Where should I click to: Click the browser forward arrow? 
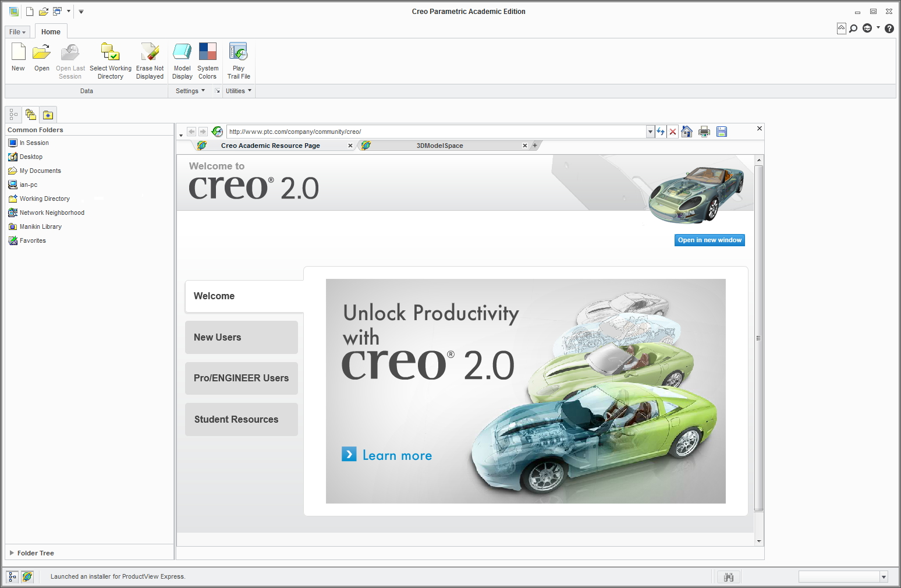point(203,132)
